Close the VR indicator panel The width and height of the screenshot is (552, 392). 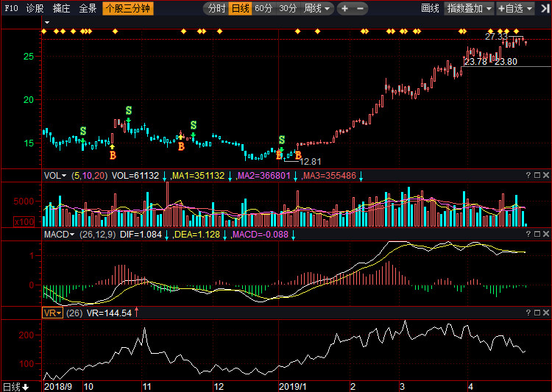[545, 313]
